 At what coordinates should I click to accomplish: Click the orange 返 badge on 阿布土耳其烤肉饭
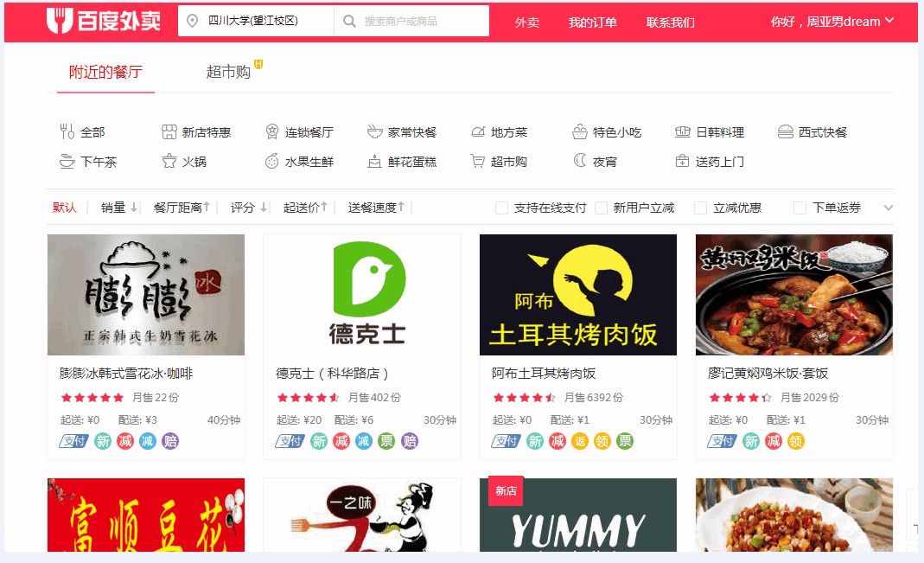(x=580, y=441)
